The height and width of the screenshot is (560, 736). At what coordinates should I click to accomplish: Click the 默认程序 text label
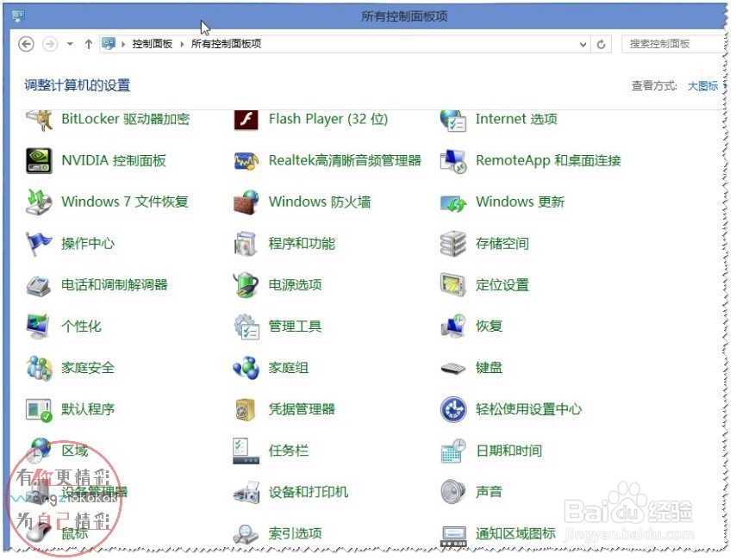pos(88,409)
